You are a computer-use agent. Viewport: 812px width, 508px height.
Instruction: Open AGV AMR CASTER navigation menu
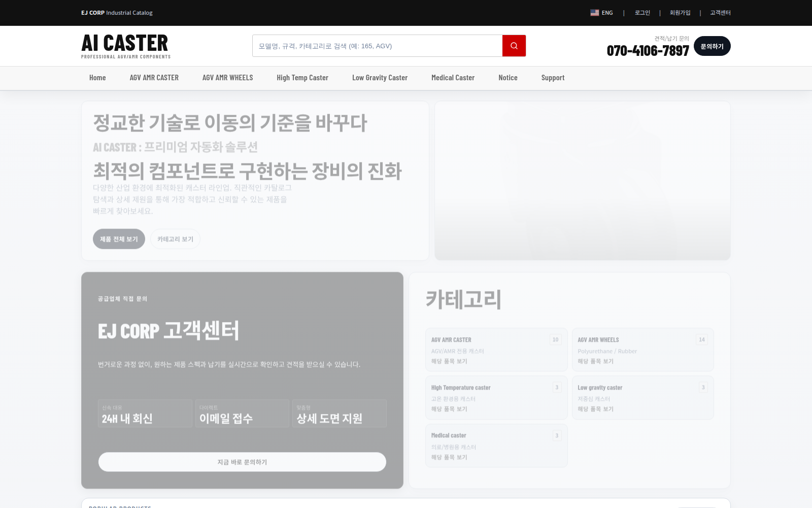pos(154,78)
